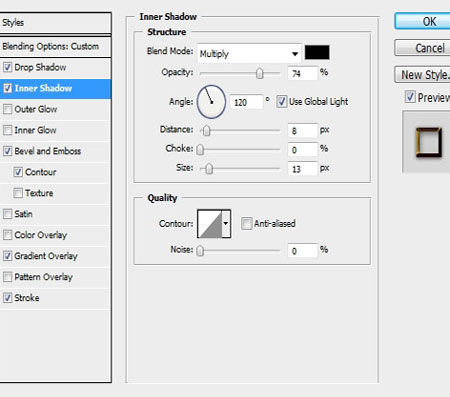450x397 pixels.
Task: Enable the Satin checkbox
Action: point(7,214)
